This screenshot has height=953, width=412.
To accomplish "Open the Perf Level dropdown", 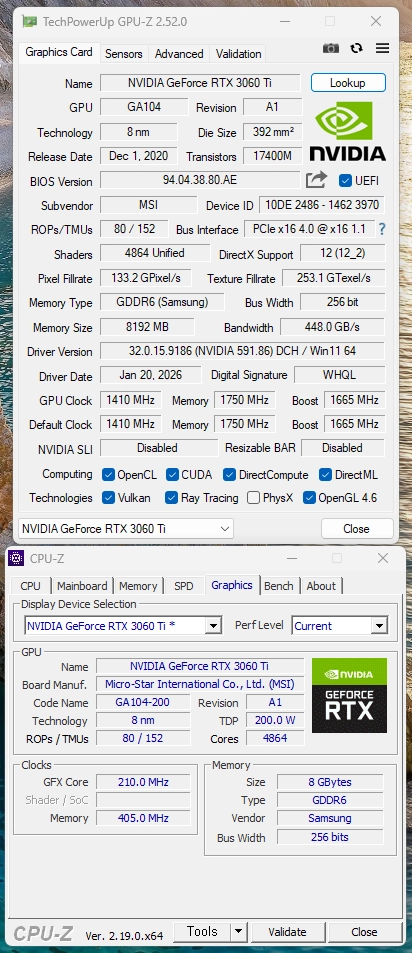I will coord(339,625).
